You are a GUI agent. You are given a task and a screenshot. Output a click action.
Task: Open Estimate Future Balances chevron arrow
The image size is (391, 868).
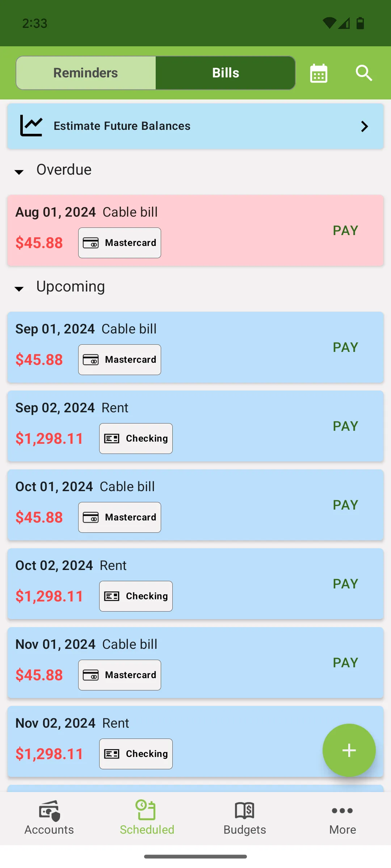click(365, 126)
